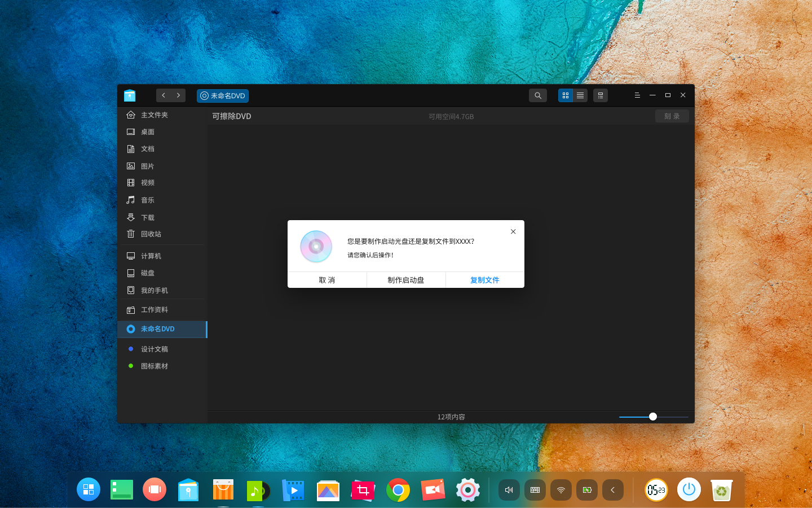Screen dimensions: 812x508
Task: Click the forward navigation arrow
Action: [x=179, y=95]
